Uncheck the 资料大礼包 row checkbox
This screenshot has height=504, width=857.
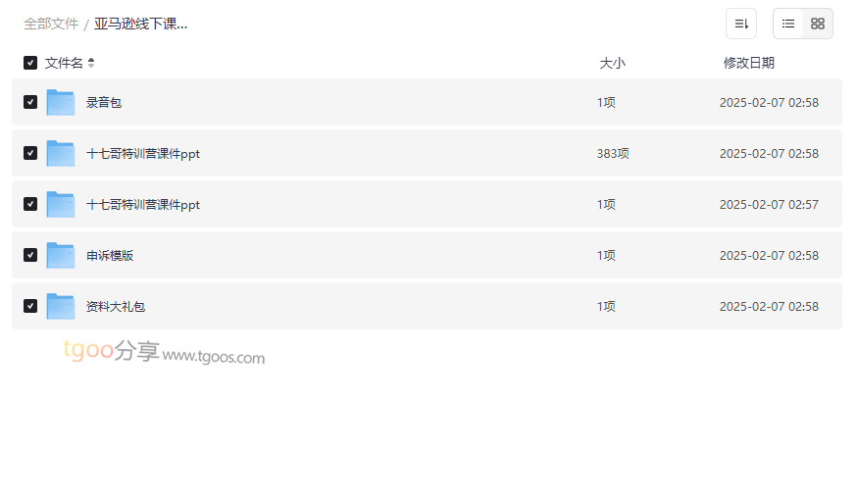30,306
